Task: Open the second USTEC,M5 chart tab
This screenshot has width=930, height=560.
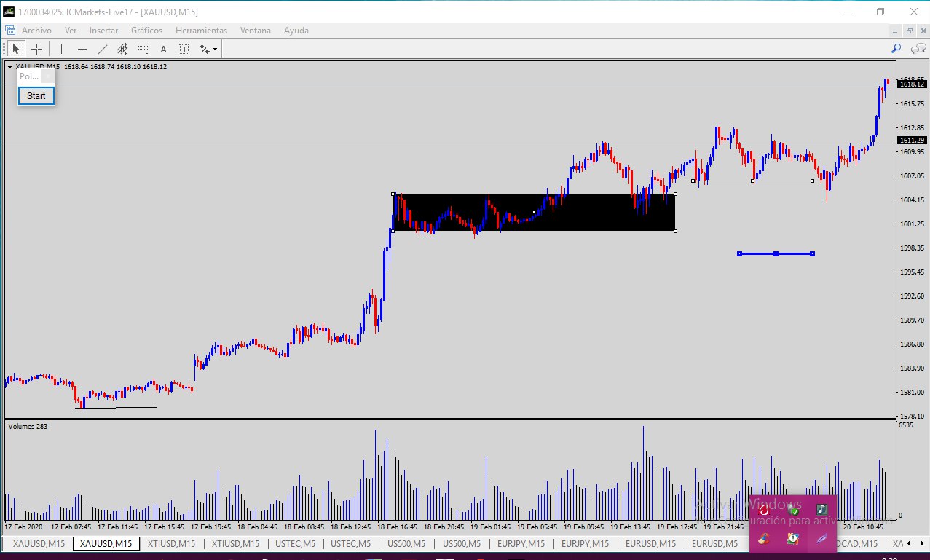Action: point(350,543)
